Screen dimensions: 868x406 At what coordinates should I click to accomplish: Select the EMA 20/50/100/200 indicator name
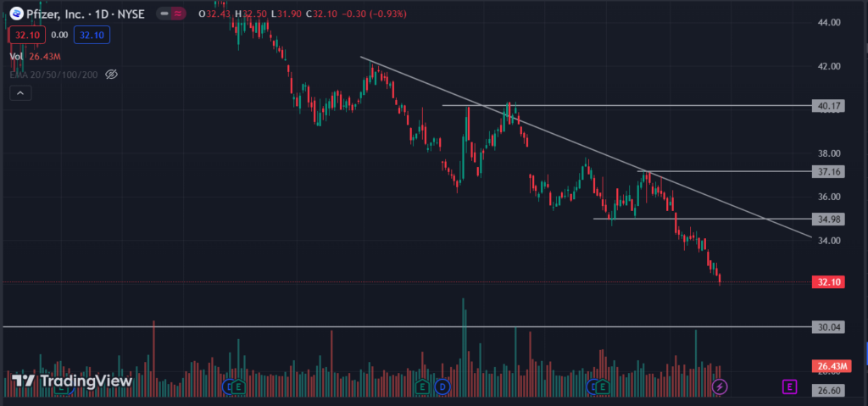pyautogui.click(x=53, y=75)
